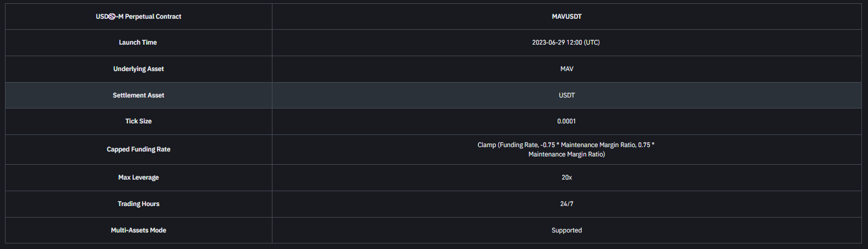Screen dimensions: 868x249
Task: Click the Ⓢ symbol in the header
Action: coord(112,17)
